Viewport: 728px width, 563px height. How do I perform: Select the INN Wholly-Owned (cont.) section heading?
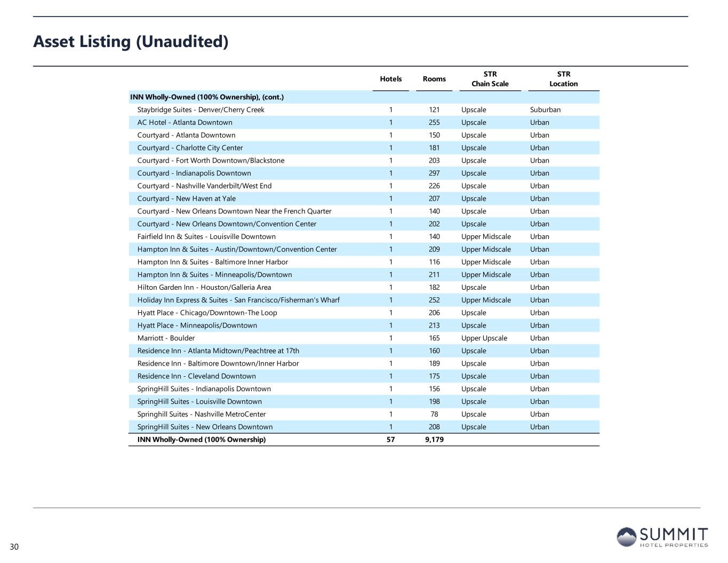pyautogui.click(x=207, y=97)
